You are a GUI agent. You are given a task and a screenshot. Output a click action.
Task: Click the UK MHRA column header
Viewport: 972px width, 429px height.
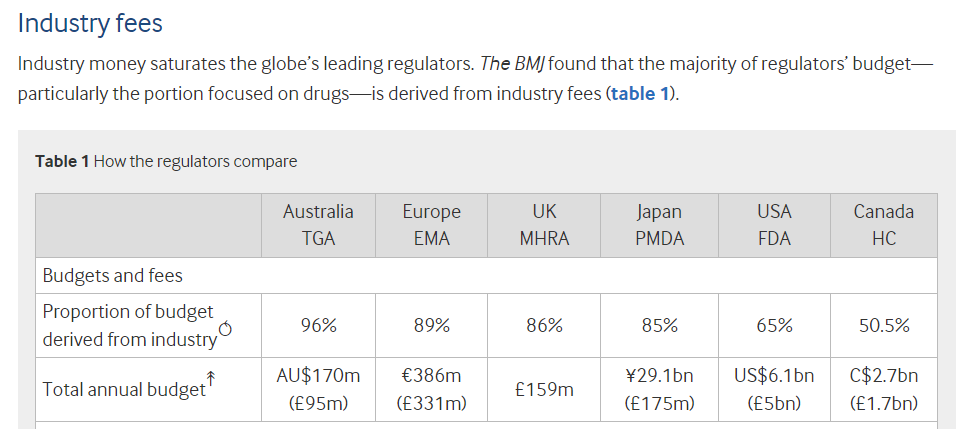click(544, 226)
